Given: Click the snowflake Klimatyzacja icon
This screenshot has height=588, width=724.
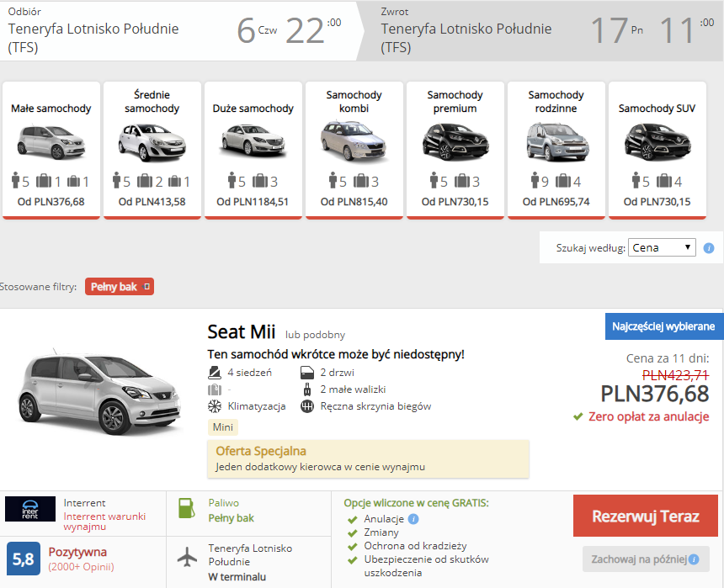Looking at the screenshot, I should click(215, 406).
